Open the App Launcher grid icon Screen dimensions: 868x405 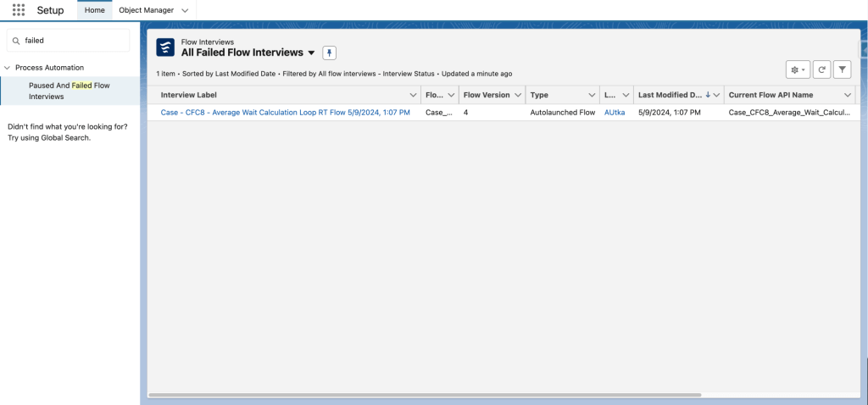pos(19,10)
